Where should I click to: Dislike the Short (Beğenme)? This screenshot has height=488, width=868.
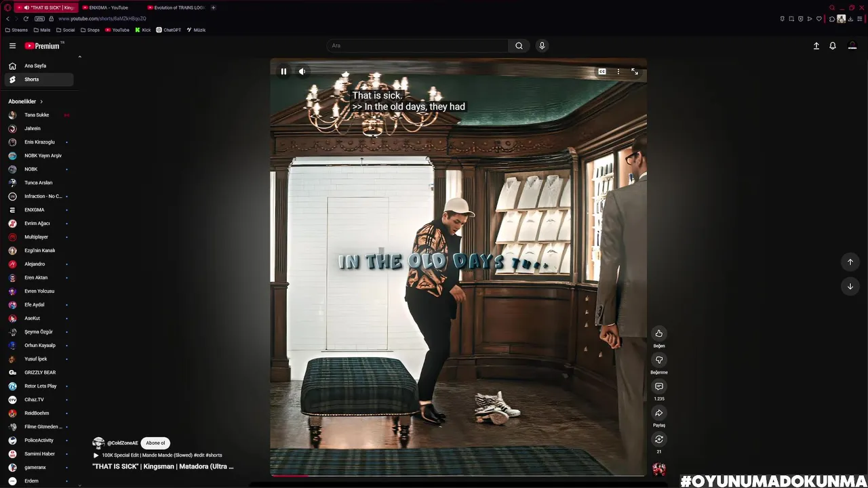pos(658,360)
